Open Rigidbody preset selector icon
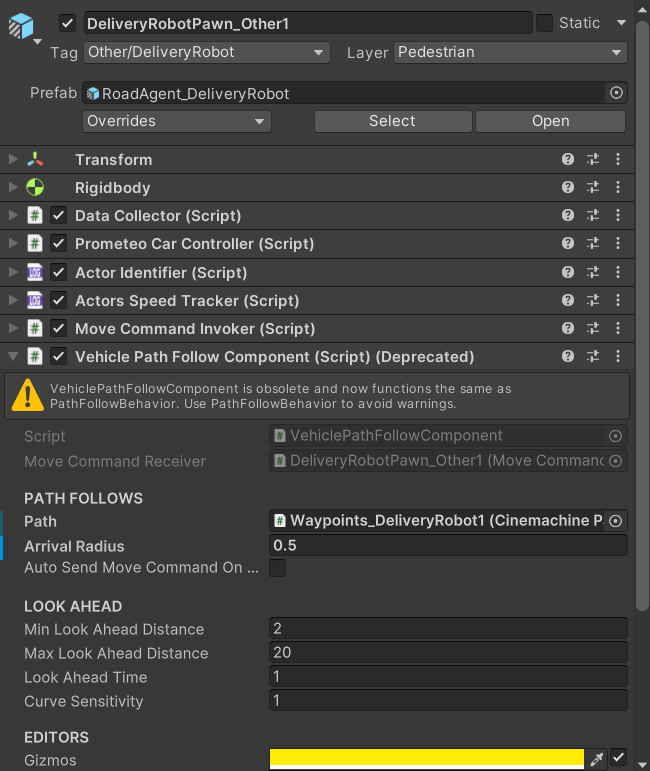This screenshot has width=650, height=771. pos(593,187)
